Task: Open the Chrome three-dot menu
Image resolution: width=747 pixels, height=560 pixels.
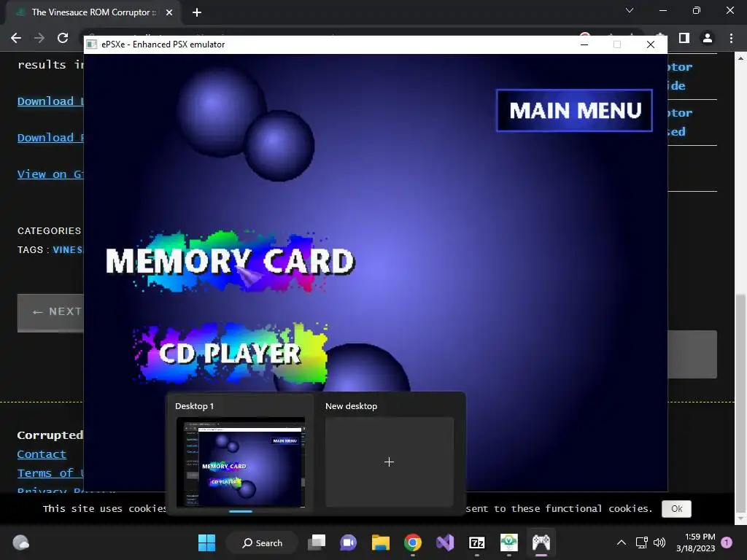Action: (731, 38)
